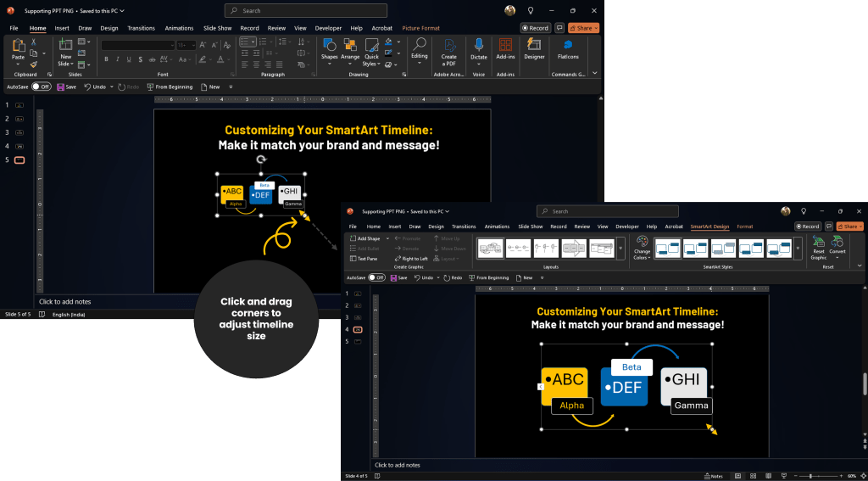Select slide 5 thumbnail in the front window

click(357, 341)
